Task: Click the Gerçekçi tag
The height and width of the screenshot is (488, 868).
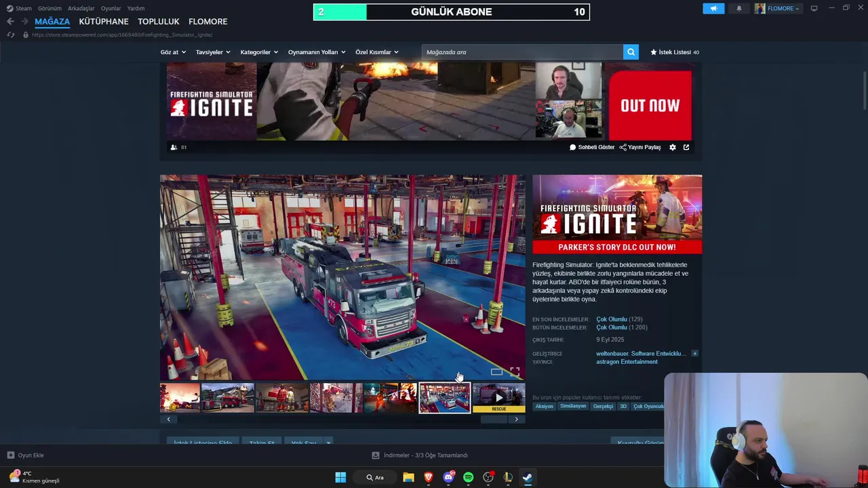Action: pyautogui.click(x=603, y=407)
